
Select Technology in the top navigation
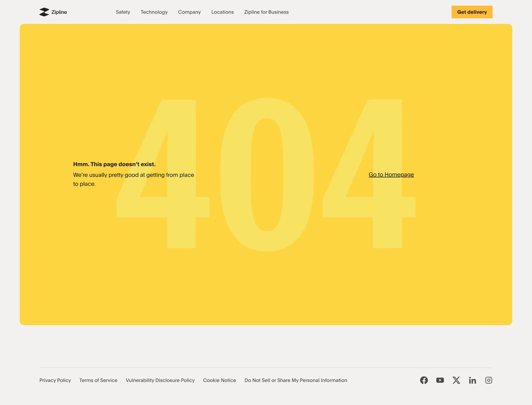pyautogui.click(x=154, y=12)
